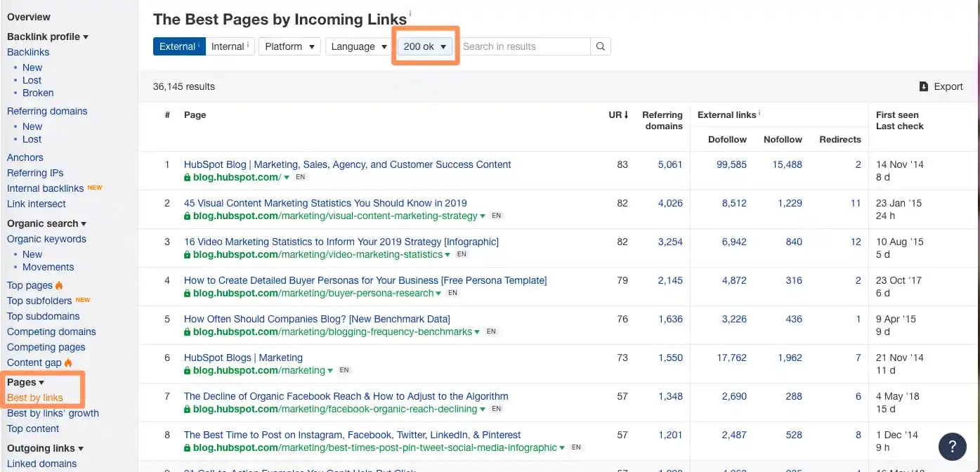Click the flame icon beside Content gap

tap(68, 362)
